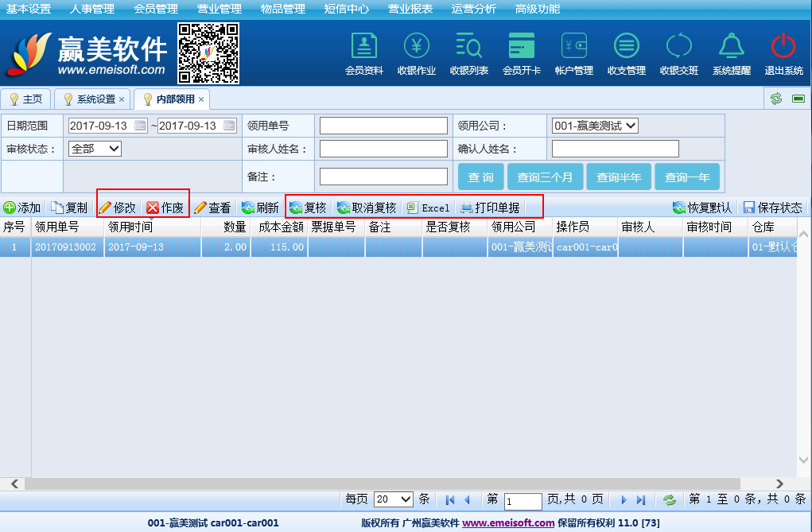Open the www.emeisoft.com link in footer
Screen dimensions: 812x532
point(508,522)
